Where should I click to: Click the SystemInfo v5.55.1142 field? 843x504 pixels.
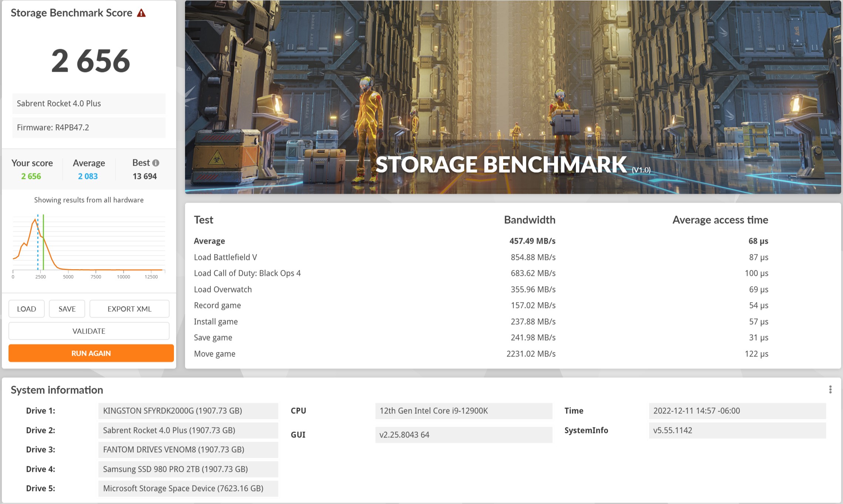[737, 430]
